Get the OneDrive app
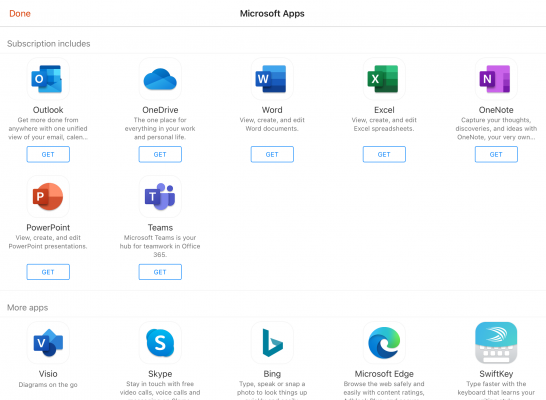 coord(160,154)
